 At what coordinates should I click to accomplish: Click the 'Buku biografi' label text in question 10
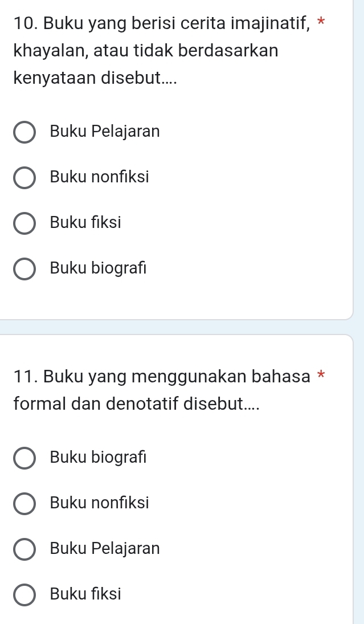(x=98, y=268)
